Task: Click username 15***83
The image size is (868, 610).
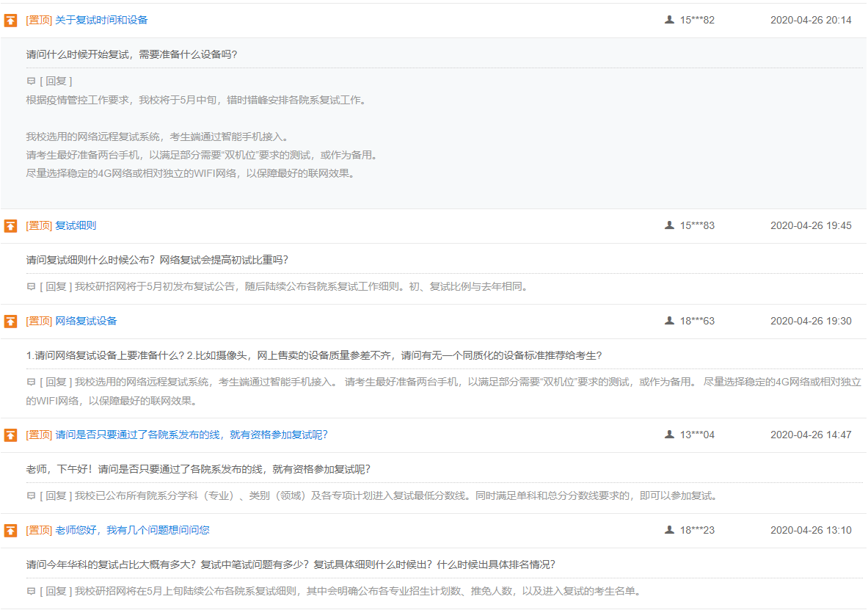Action: (x=697, y=225)
